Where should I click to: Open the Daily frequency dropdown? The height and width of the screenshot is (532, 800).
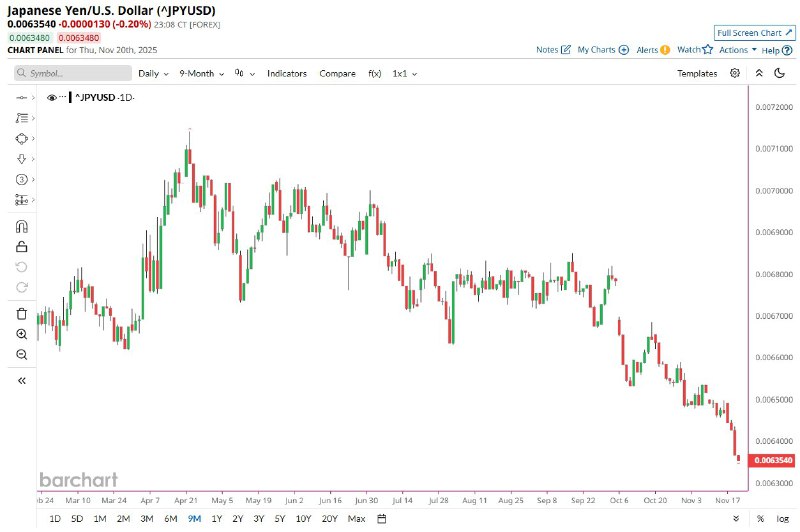click(153, 73)
